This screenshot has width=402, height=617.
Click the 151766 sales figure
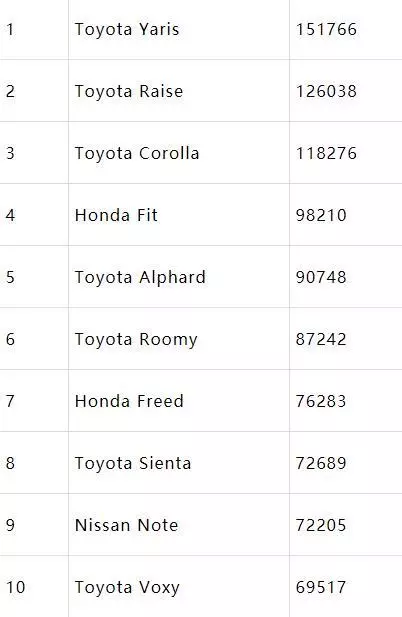326,30
